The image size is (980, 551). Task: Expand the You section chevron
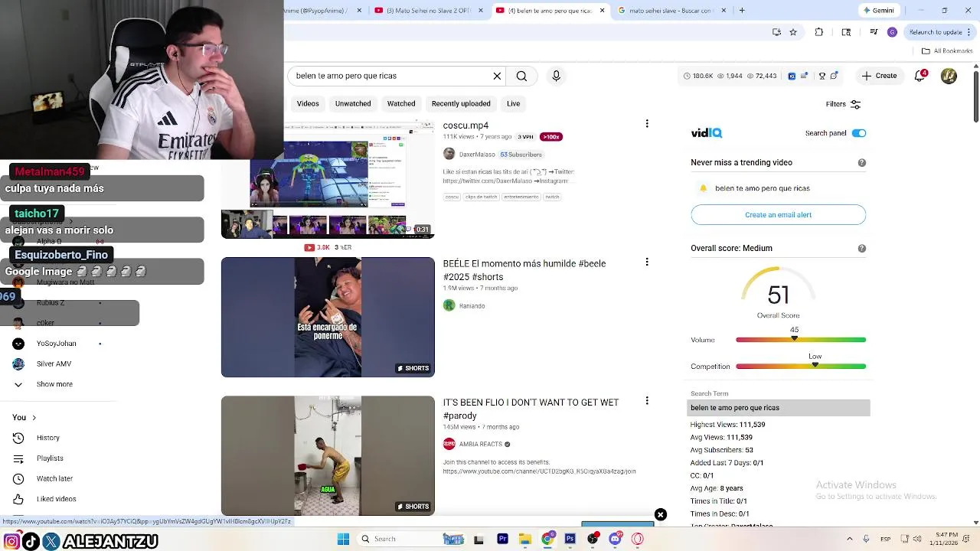tap(34, 417)
